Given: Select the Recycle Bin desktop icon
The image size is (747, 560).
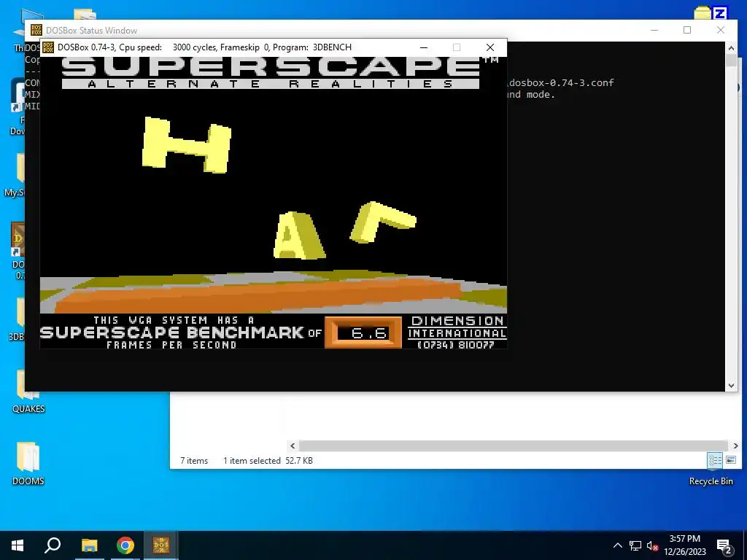Looking at the screenshot, I should point(711,481).
